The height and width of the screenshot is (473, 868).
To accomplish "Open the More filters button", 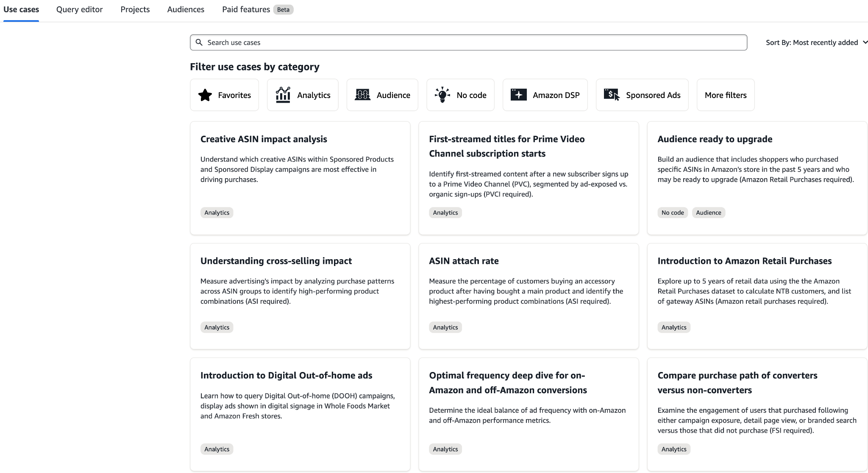I will [x=725, y=95].
